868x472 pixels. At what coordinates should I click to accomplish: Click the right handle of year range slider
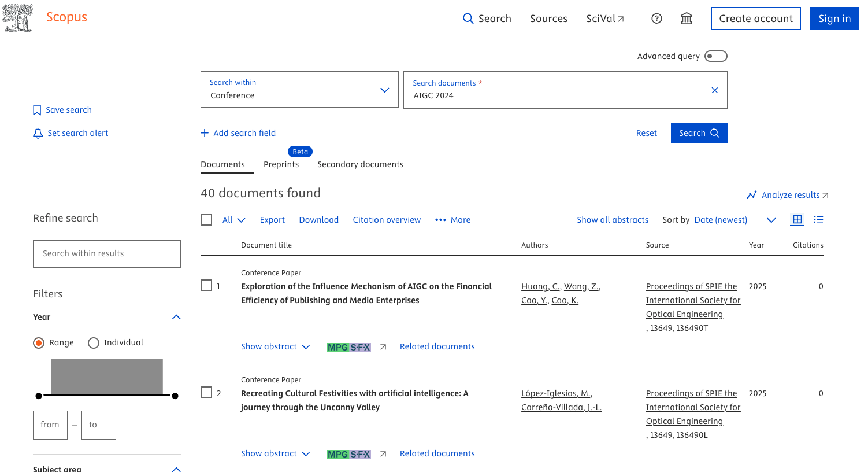point(175,396)
